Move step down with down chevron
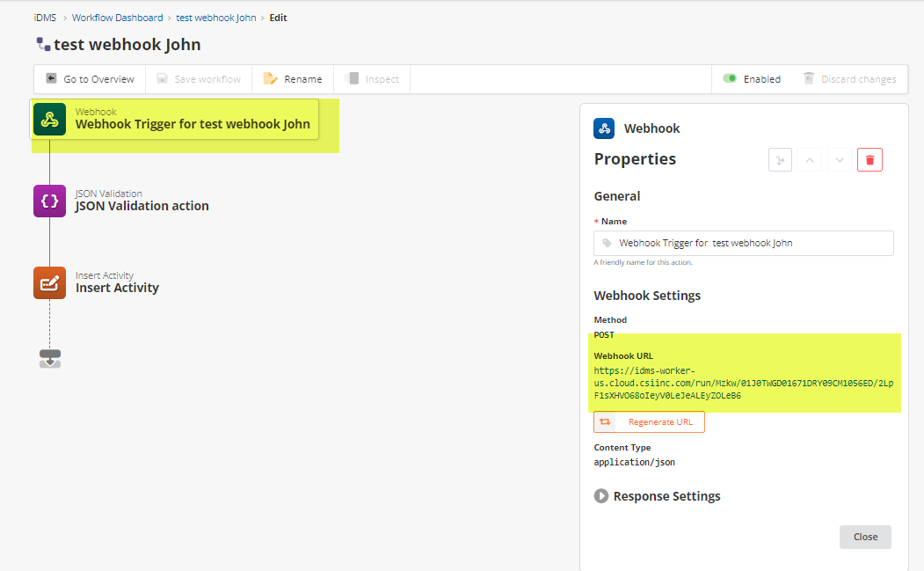Screen dimensions: 924x571 [x=840, y=159]
